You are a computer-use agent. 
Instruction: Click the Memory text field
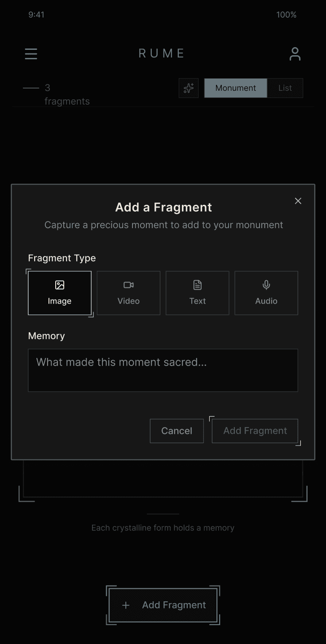point(163,370)
